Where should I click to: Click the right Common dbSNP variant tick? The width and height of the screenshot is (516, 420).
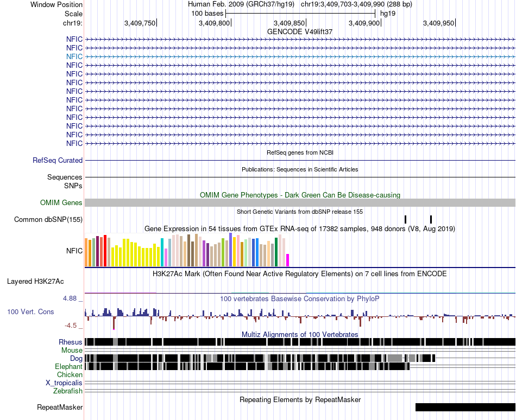[x=431, y=220]
